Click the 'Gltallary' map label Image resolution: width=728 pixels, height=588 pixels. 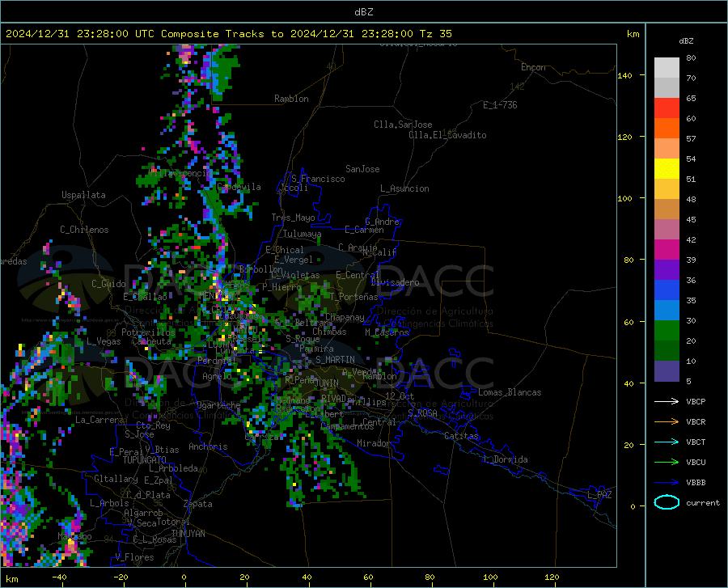click(x=116, y=479)
